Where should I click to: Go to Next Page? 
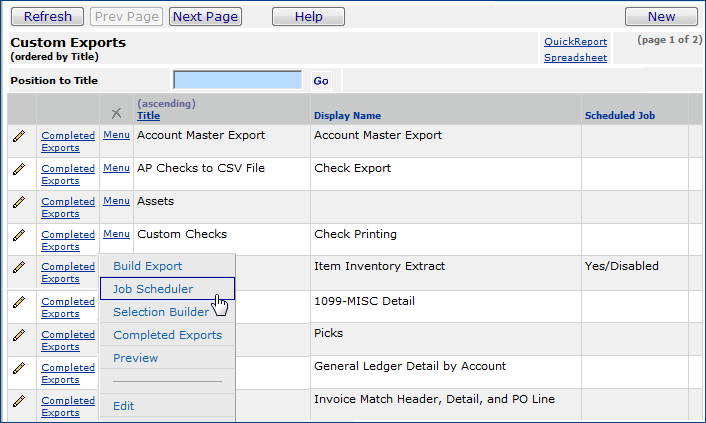tap(206, 17)
